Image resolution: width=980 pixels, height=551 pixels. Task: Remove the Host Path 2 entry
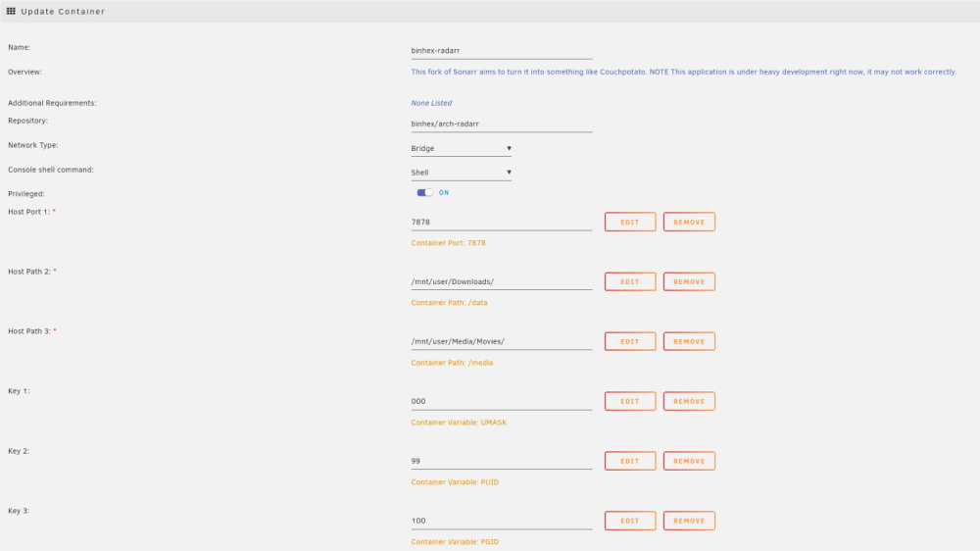tap(689, 281)
